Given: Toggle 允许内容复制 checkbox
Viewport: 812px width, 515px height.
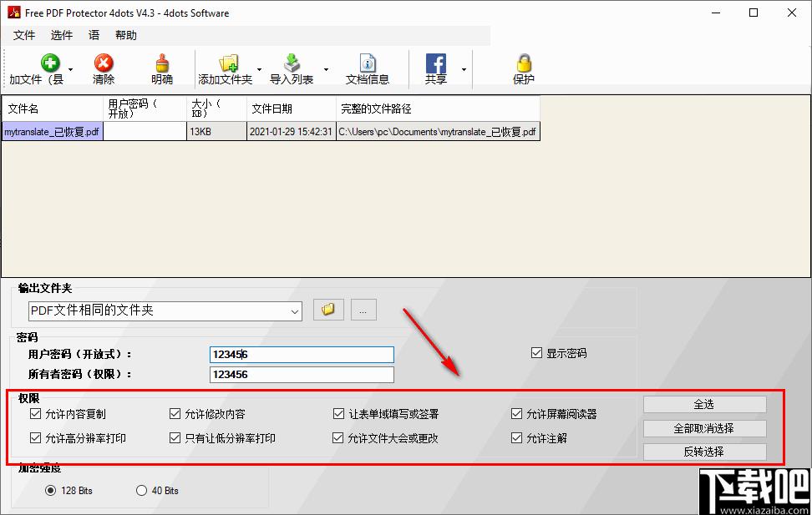Looking at the screenshot, I should 35,413.
